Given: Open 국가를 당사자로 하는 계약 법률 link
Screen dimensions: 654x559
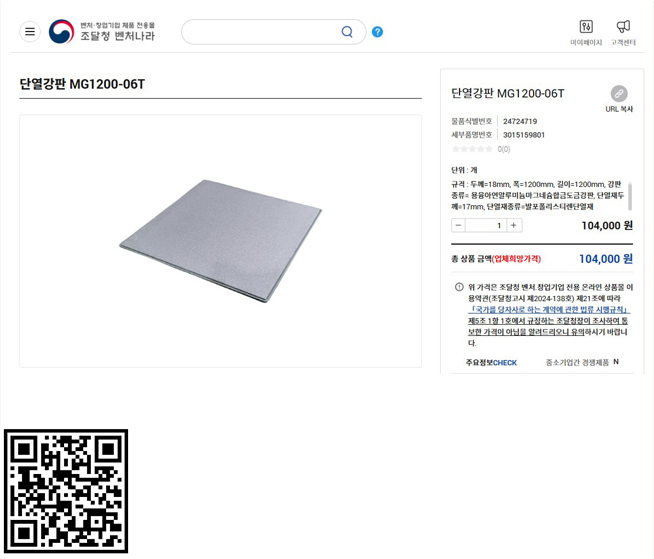Looking at the screenshot, I should point(549,310).
